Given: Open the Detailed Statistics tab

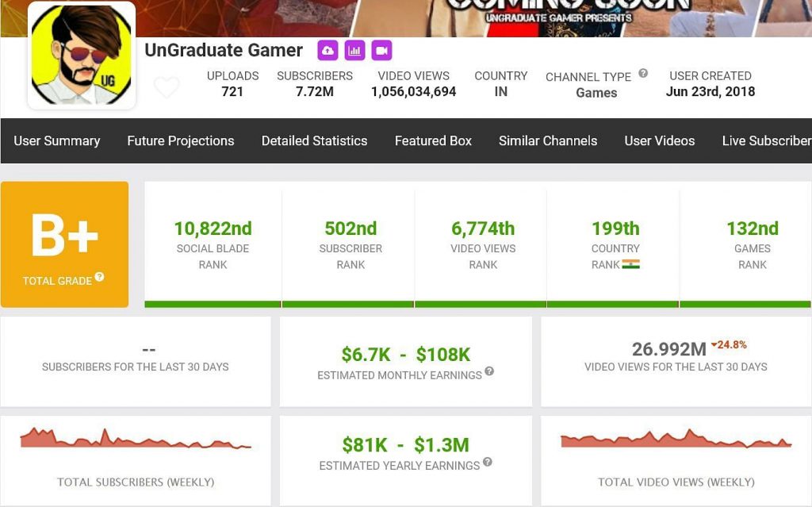Looking at the screenshot, I should [x=314, y=140].
